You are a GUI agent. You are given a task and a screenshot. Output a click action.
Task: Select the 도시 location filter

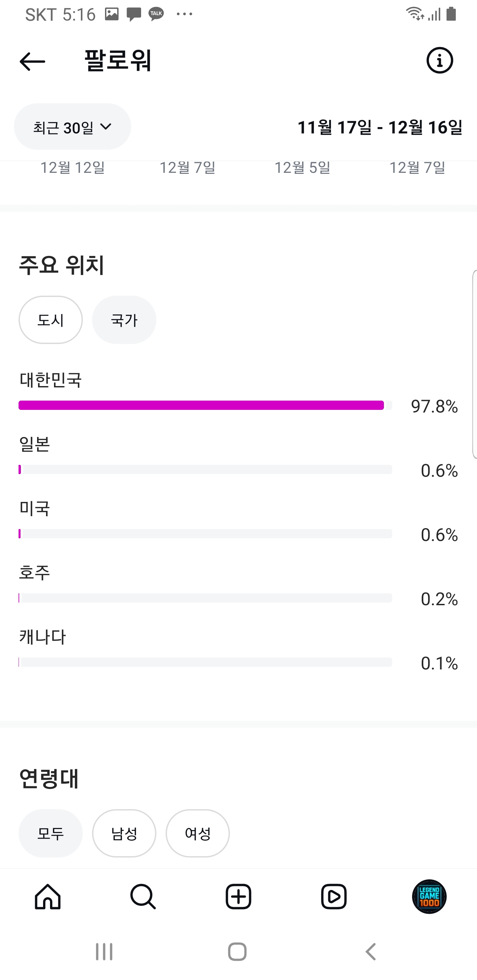pyautogui.click(x=51, y=320)
